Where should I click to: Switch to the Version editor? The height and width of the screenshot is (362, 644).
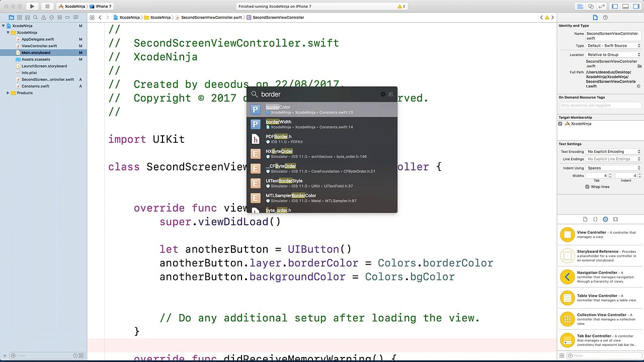pyautogui.click(x=602, y=7)
